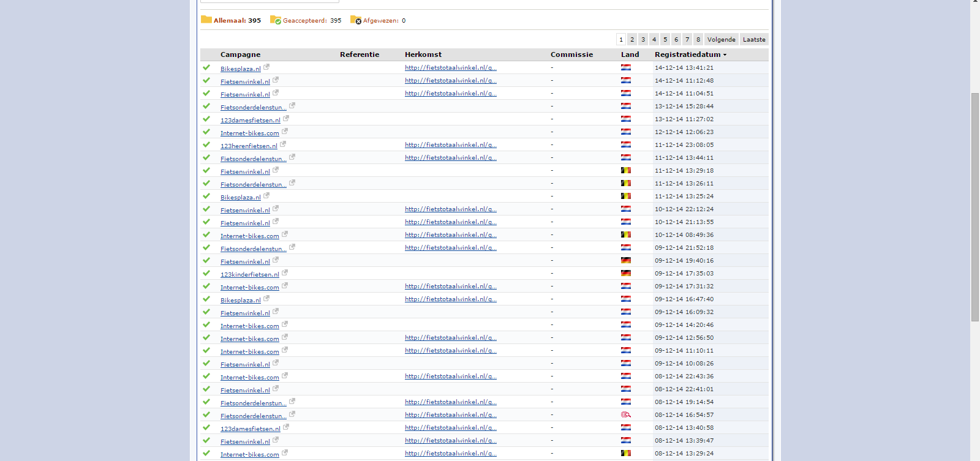Click the German flag in the 09-12-14 19:40:16 row

(626, 261)
